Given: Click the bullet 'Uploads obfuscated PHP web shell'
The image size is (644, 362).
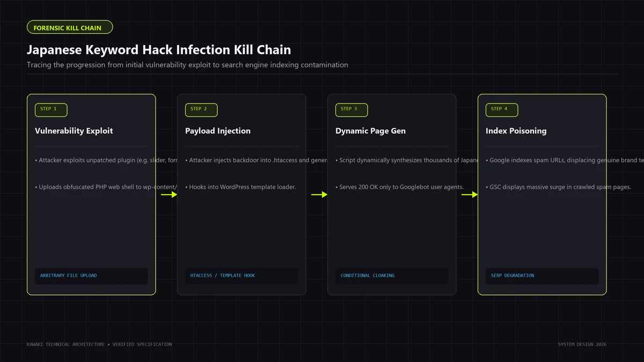Looking at the screenshot, I should point(106,187).
